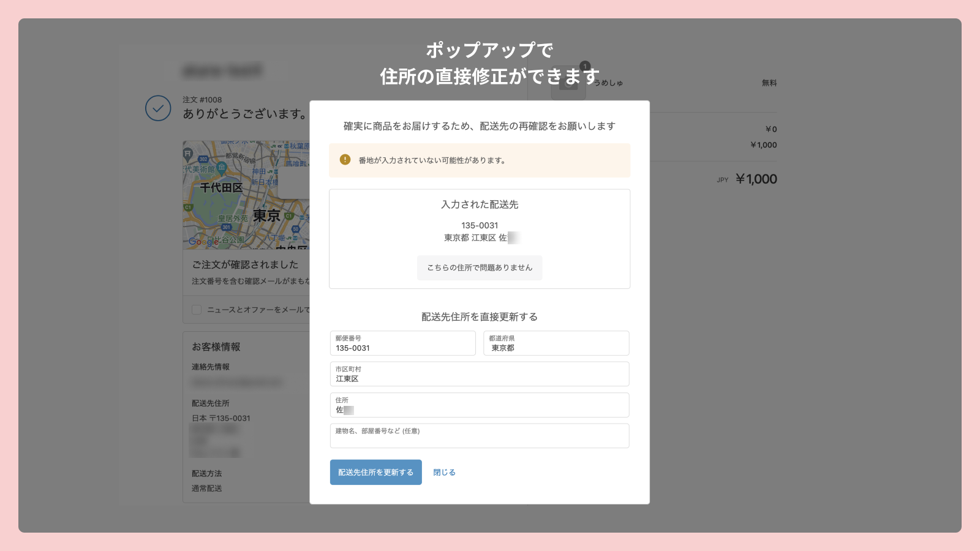Click the product image placeholder for うめしゅ

[568, 83]
